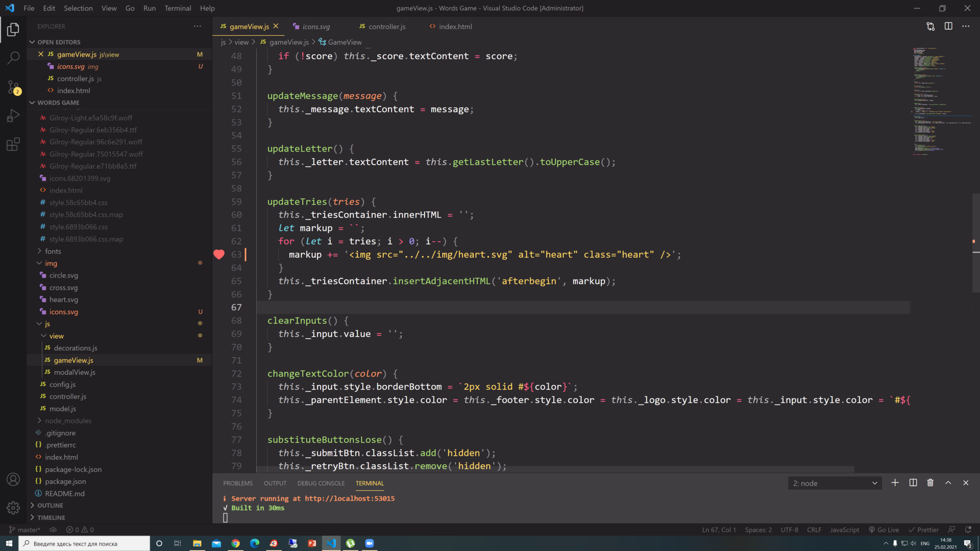Viewport: 980px width, 551px height.
Task: Split the terminal panel
Action: [913, 483]
